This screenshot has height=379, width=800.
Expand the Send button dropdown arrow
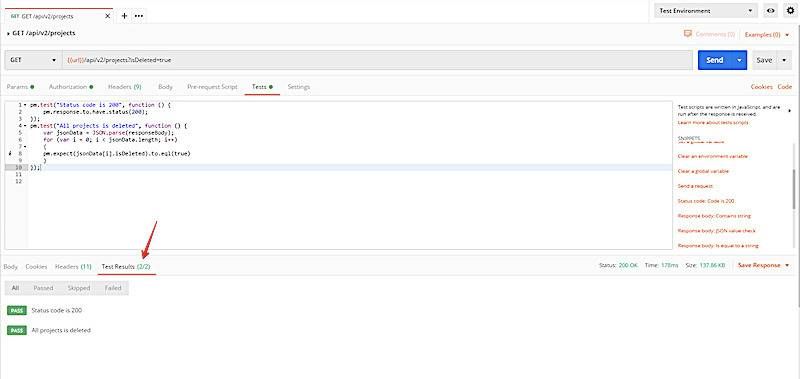coord(739,60)
